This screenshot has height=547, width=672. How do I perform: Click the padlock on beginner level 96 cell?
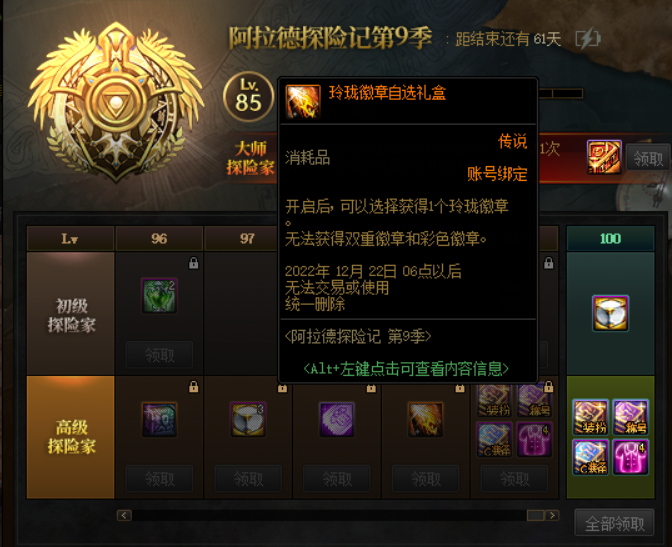(x=194, y=263)
